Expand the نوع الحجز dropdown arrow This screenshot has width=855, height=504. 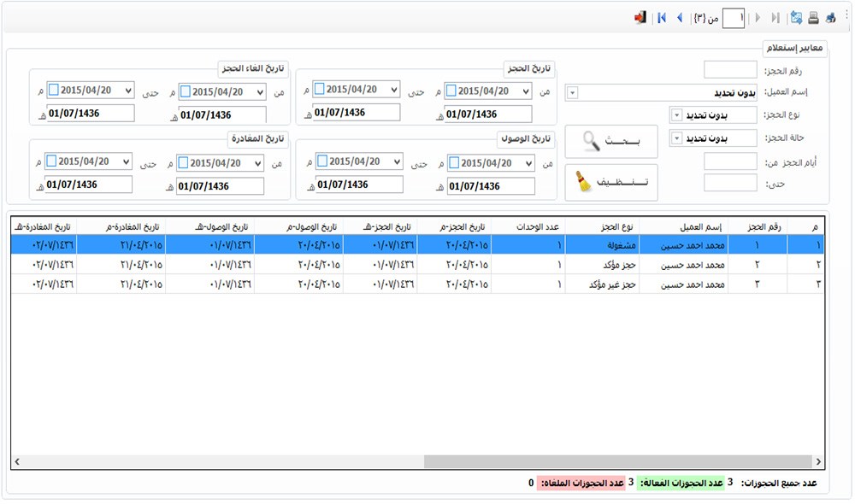tap(676, 115)
